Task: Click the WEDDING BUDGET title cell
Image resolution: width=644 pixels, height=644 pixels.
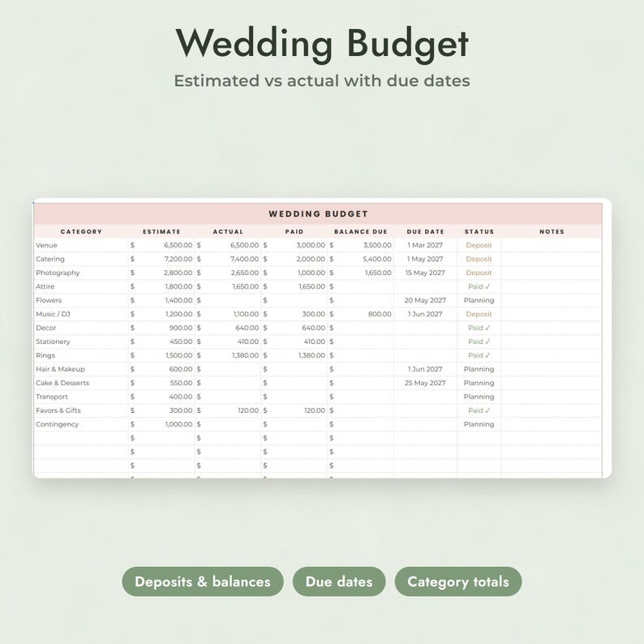Action: point(318,214)
